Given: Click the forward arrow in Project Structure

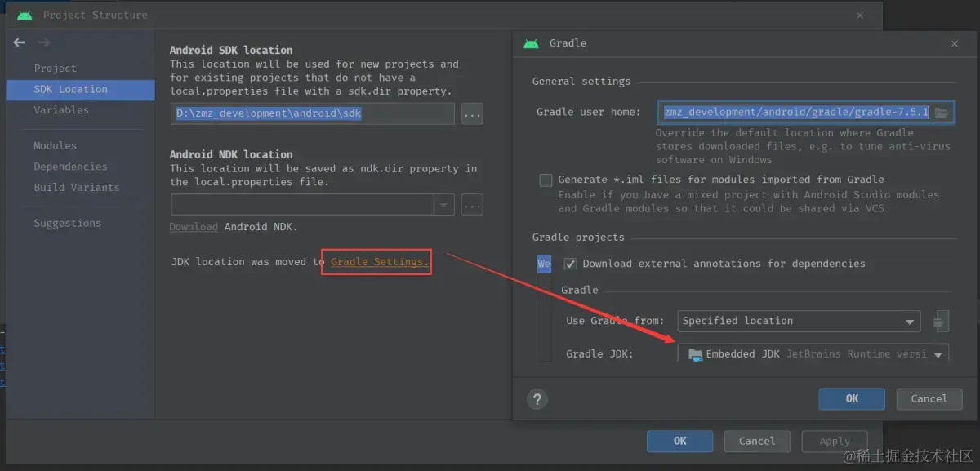Looking at the screenshot, I should coord(44,42).
